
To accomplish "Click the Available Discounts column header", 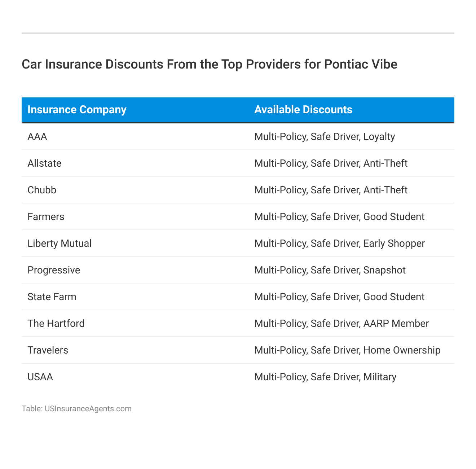I will point(303,110).
